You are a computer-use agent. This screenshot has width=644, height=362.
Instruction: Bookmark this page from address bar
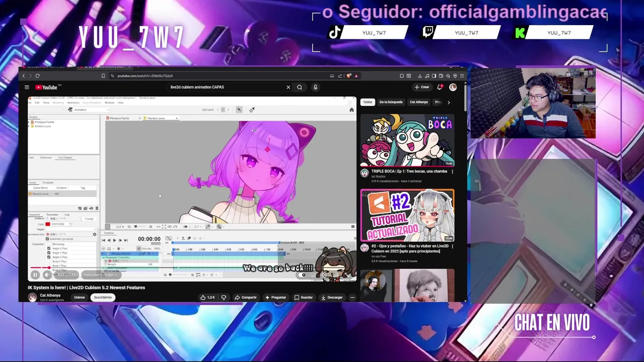tap(103, 76)
